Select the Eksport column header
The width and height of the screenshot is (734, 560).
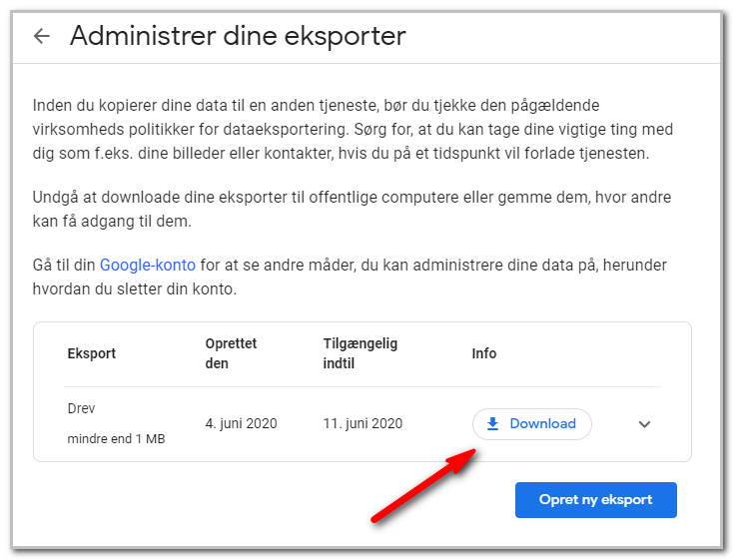(91, 353)
